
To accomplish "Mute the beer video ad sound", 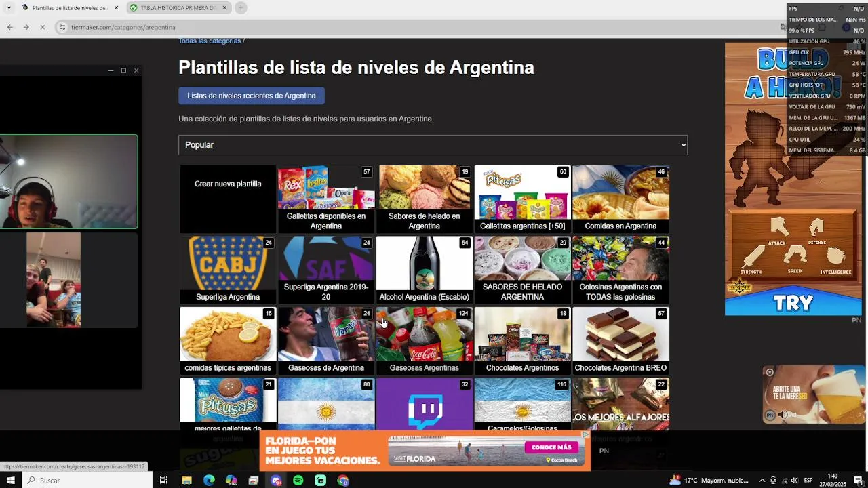I will (x=783, y=415).
